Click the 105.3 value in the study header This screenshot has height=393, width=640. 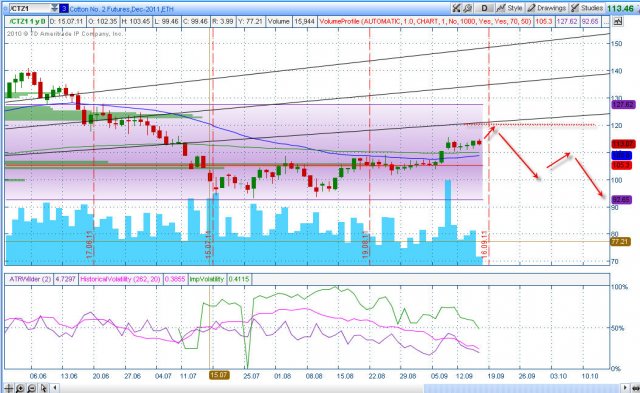point(544,21)
